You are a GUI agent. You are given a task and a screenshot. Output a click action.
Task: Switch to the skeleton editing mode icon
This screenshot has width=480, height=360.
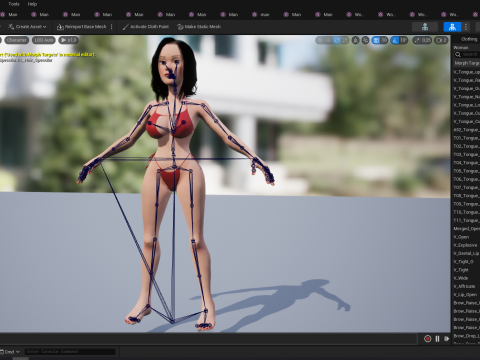[x=425, y=27]
